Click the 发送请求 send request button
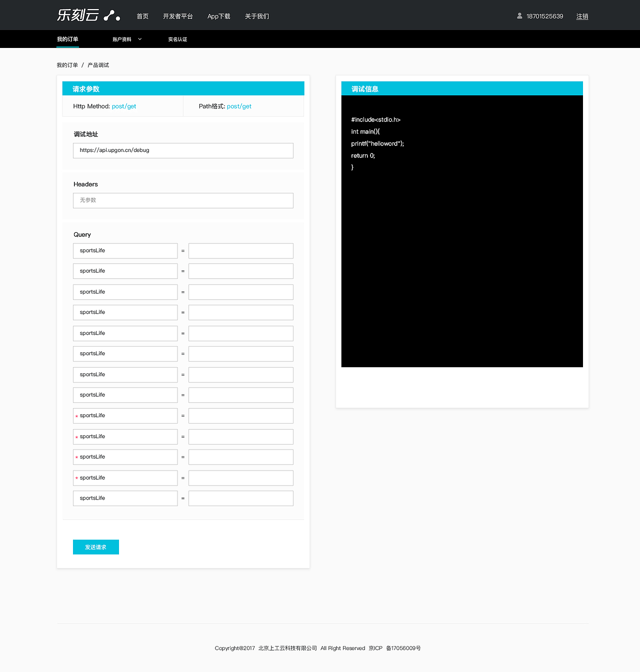This screenshot has height=672, width=640. tap(96, 547)
